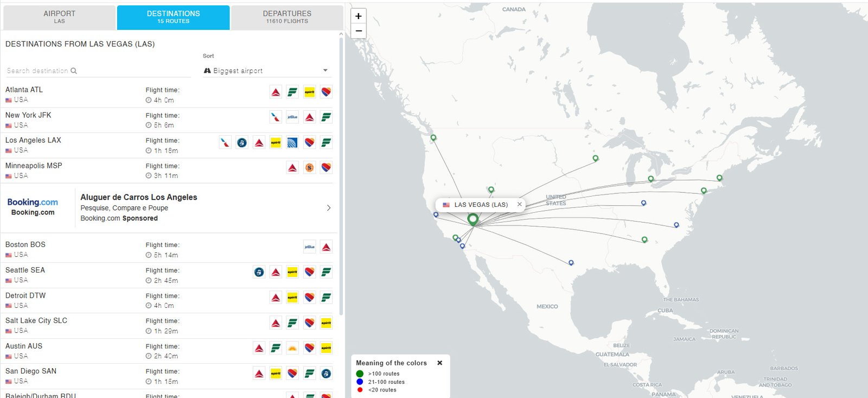Zoom out on the map
The width and height of the screenshot is (868, 398).
pyautogui.click(x=359, y=31)
